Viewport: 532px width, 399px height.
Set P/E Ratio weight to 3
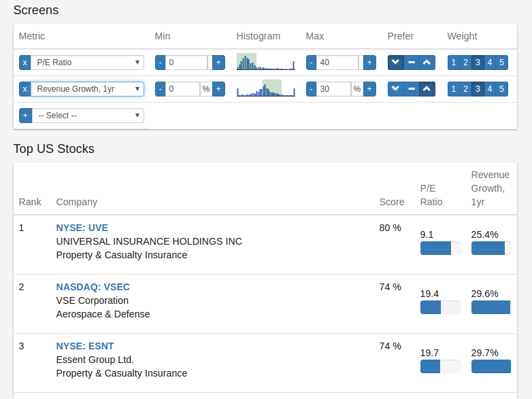[478, 63]
